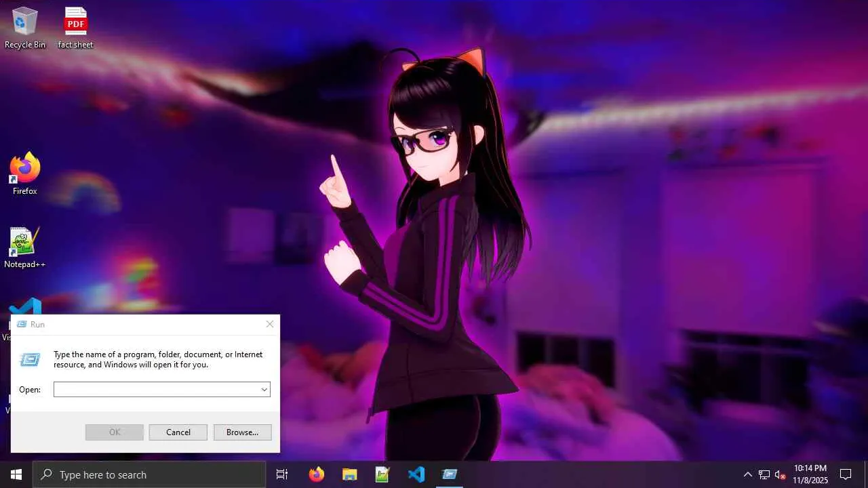Click Browse... to pick a program

[242, 432]
